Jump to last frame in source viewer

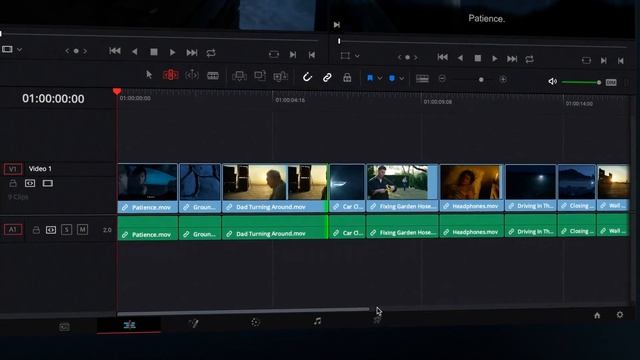191,53
